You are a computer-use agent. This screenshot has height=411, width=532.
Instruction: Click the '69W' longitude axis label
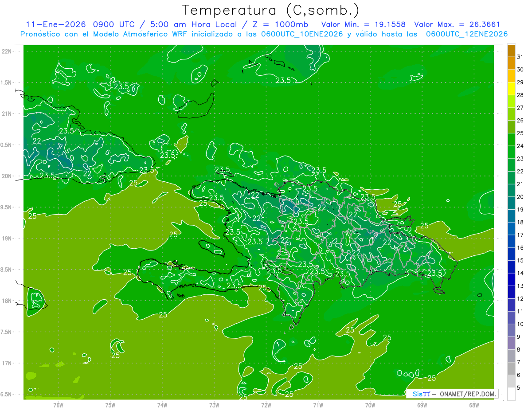click(422, 405)
